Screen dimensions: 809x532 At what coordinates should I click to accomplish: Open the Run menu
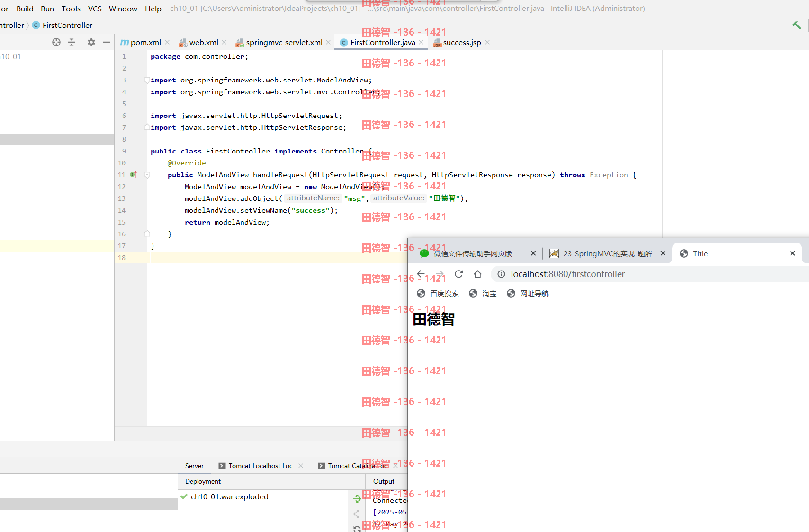(x=47, y=9)
